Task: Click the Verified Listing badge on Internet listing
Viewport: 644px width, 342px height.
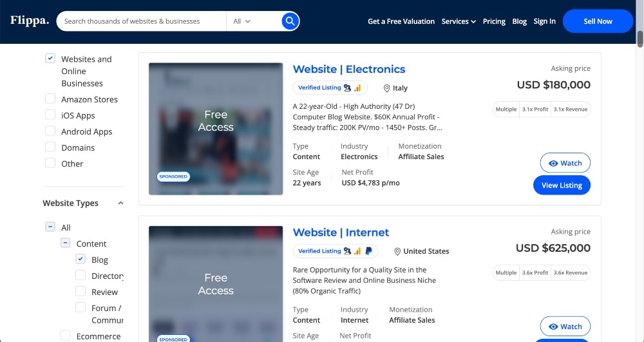Action: click(x=335, y=251)
